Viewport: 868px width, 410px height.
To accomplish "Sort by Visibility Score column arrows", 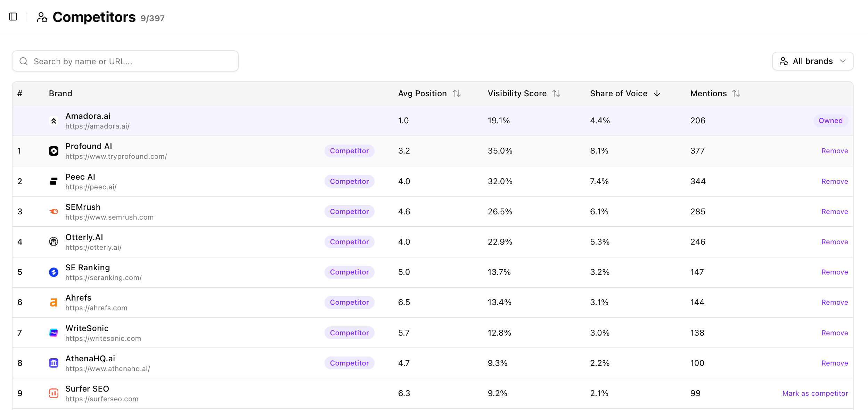I will [x=556, y=93].
